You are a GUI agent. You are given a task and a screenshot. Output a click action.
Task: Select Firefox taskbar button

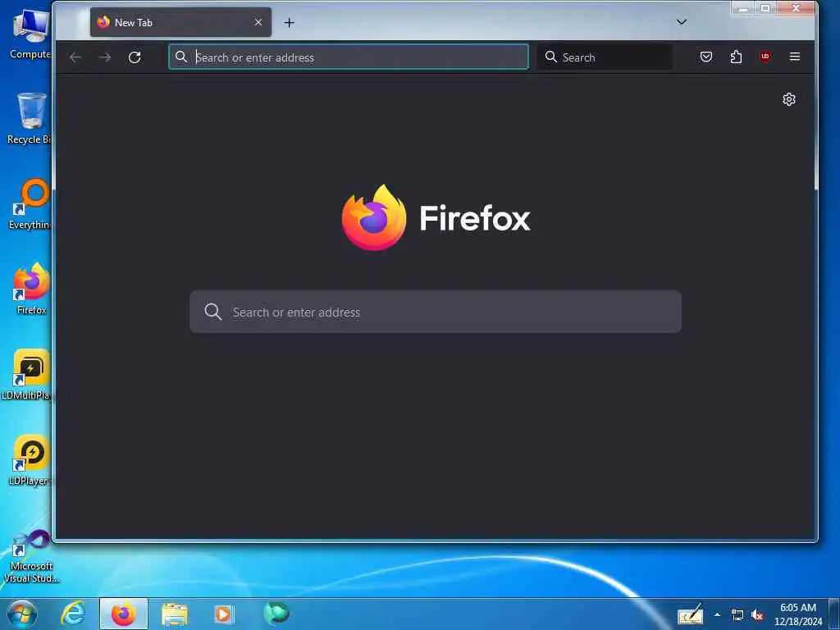[x=124, y=614]
